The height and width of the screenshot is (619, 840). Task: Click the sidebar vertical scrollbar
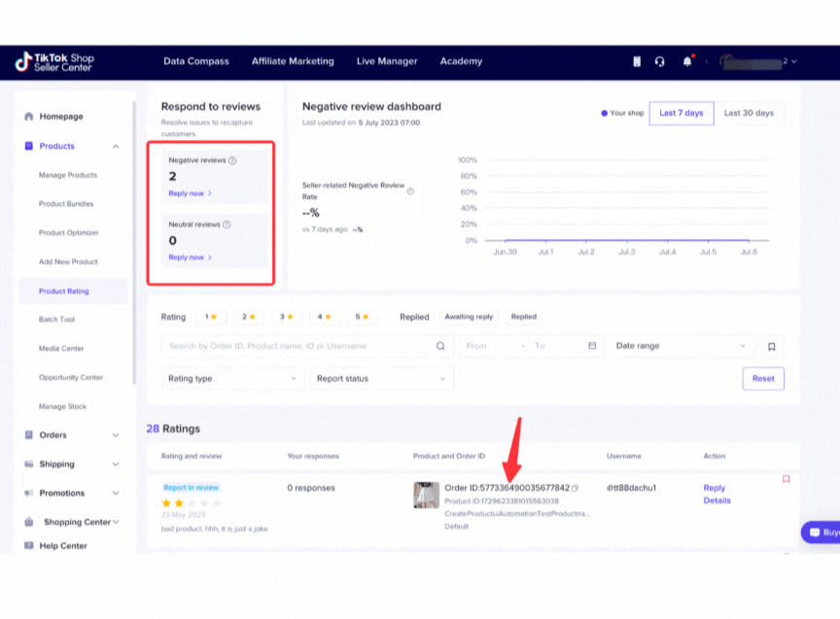coord(134,242)
